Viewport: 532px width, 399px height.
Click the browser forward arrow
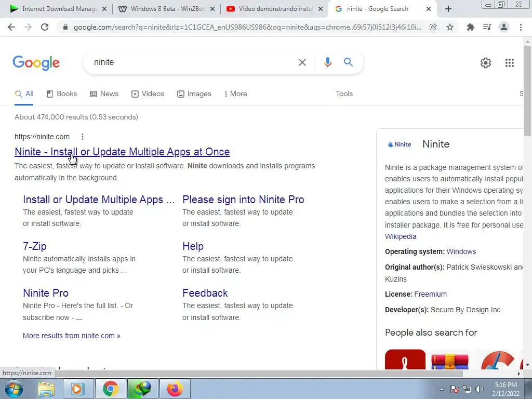coord(28,27)
